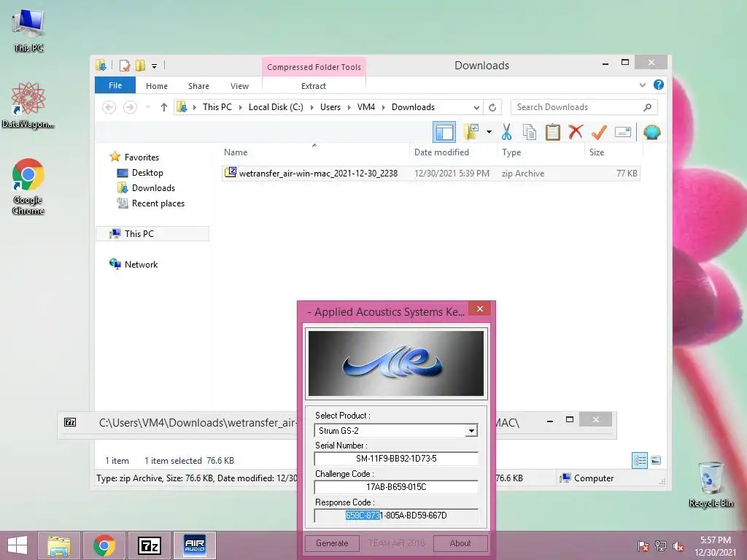
Task: Click the network tray icon
Action: (x=661, y=546)
